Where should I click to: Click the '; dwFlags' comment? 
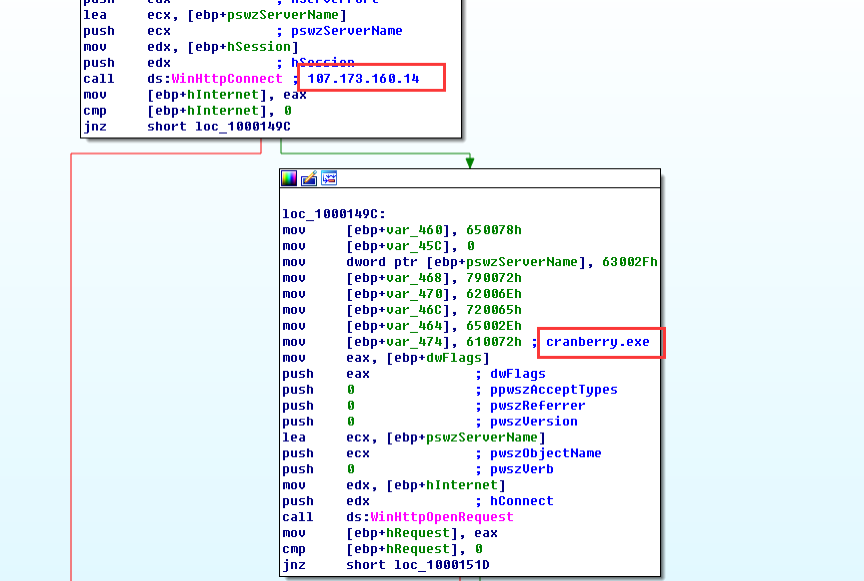point(510,374)
